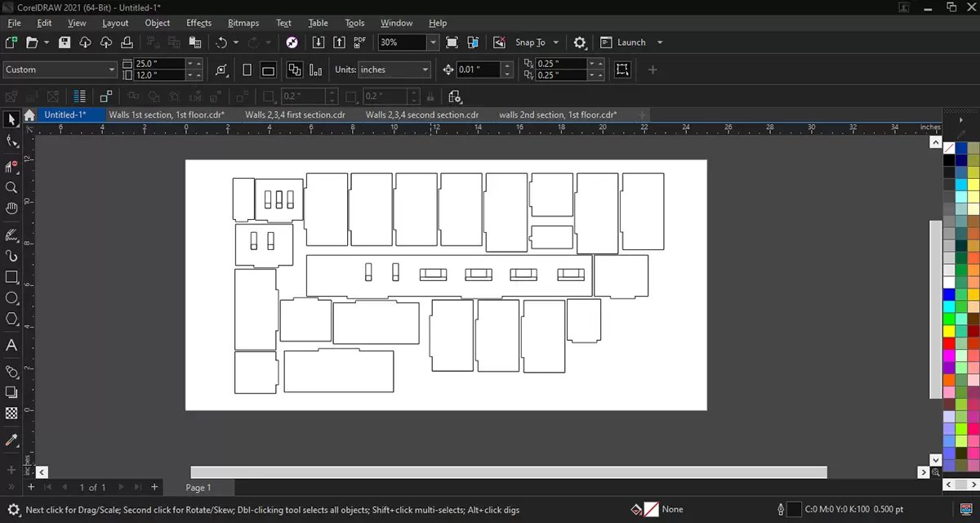Select the Artistic Media tool
Image resolution: width=980 pixels, height=523 pixels.
11,256
